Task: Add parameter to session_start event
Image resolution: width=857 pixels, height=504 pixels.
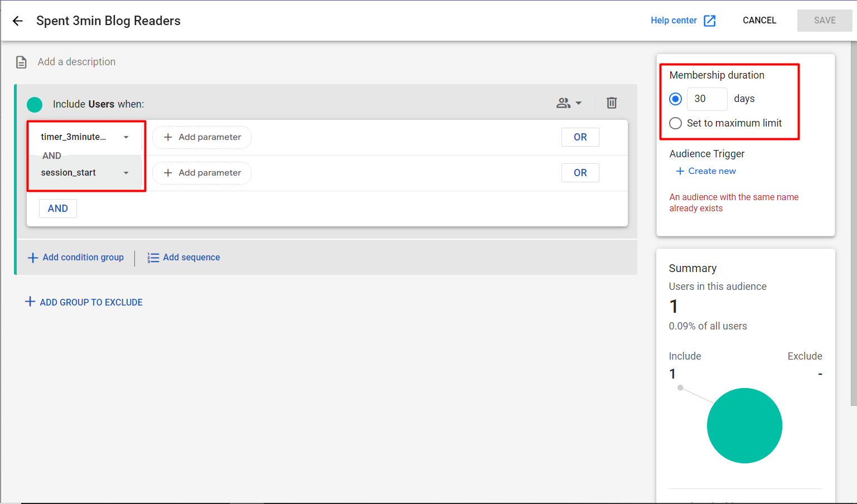Action: [x=202, y=173]
